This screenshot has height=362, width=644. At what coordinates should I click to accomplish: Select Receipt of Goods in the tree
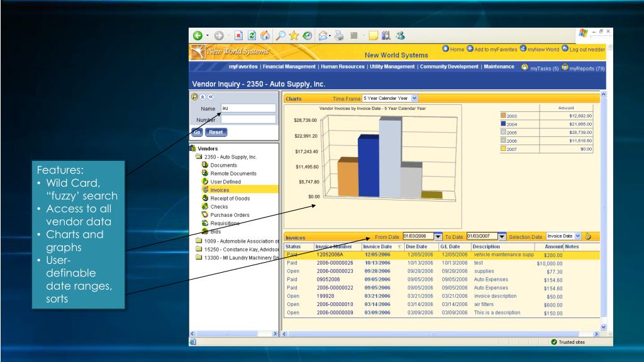[x=230, y=198]
